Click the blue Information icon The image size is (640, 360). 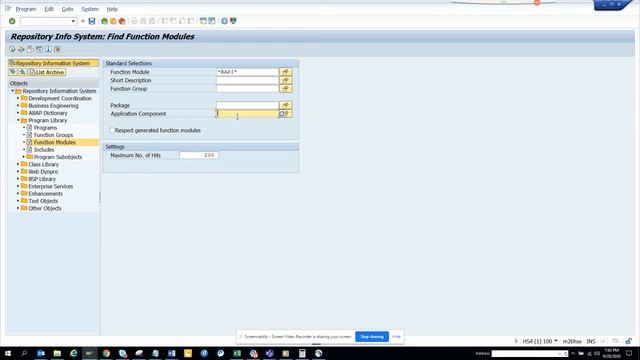[x=48, y=49]
